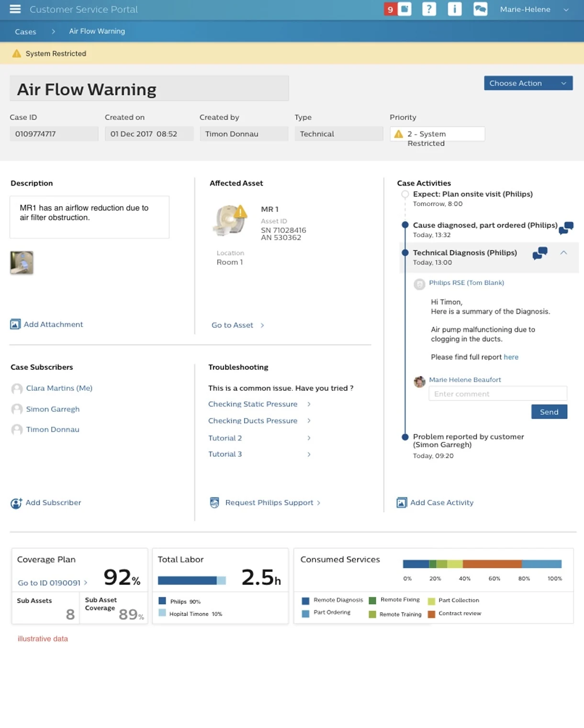Click the Hospital Time 10% legend swatch
Viewport: 584px width, 728px height.
pyautogui.click(x=162, y=613)
